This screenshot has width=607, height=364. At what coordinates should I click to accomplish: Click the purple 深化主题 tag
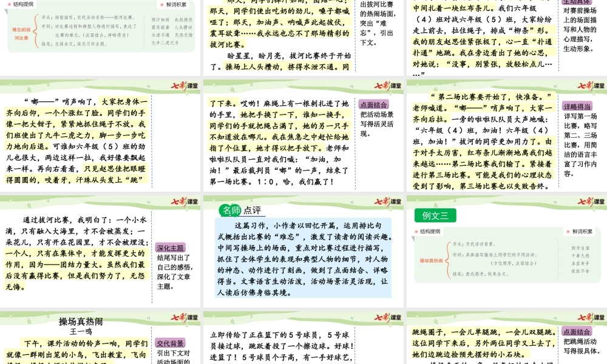pos(171,248)
